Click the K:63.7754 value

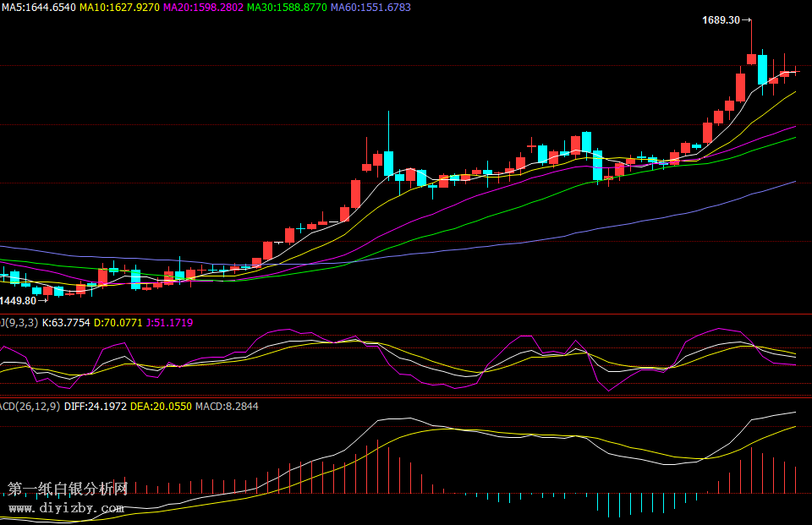click(x=66, y=322)
